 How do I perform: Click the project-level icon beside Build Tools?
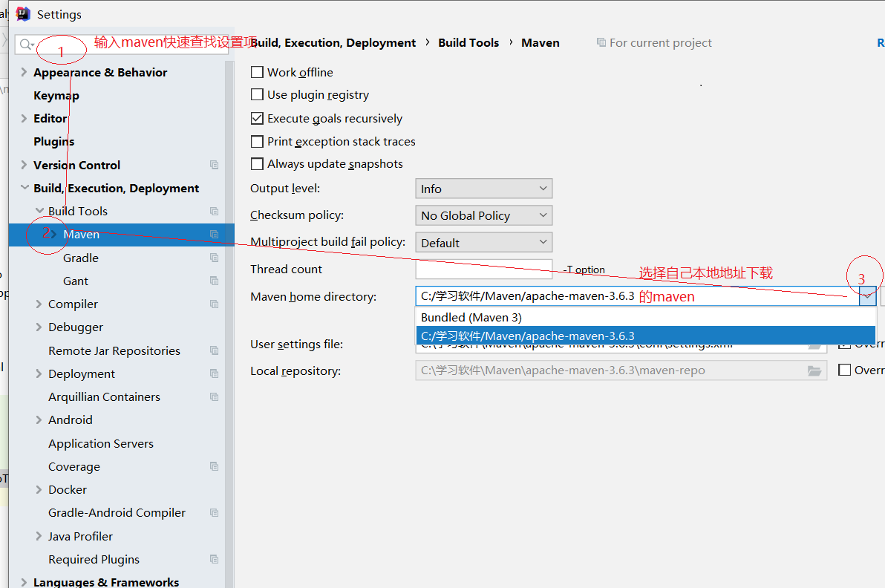215,211
